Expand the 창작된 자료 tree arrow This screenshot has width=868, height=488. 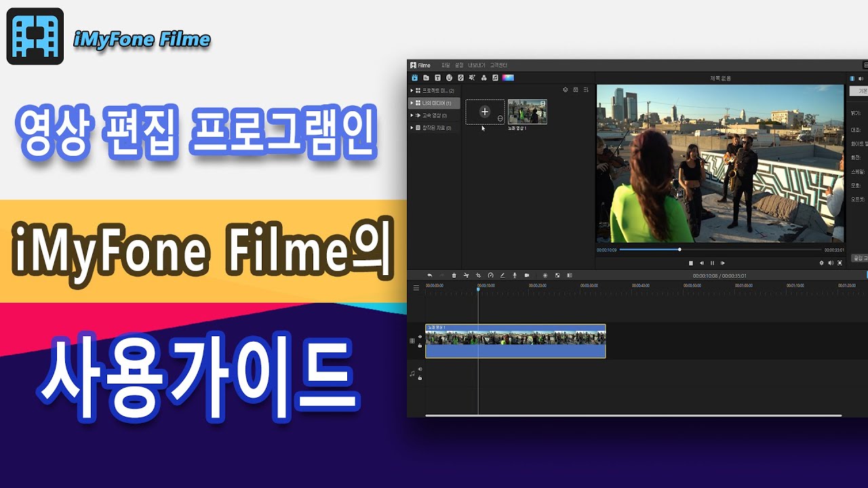point(412,127)
